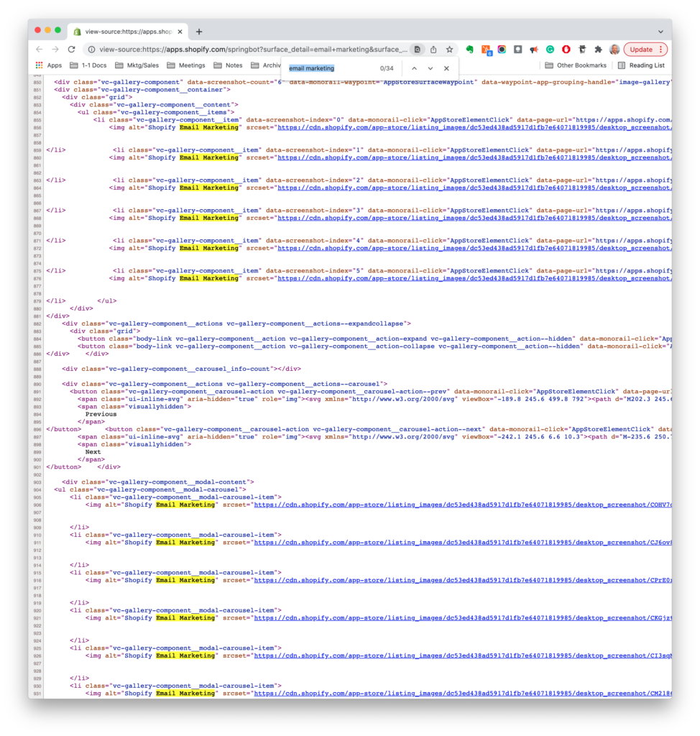700x736 pixels.
Task: Bookmark this page using the star icon
Action: [449, 49]
